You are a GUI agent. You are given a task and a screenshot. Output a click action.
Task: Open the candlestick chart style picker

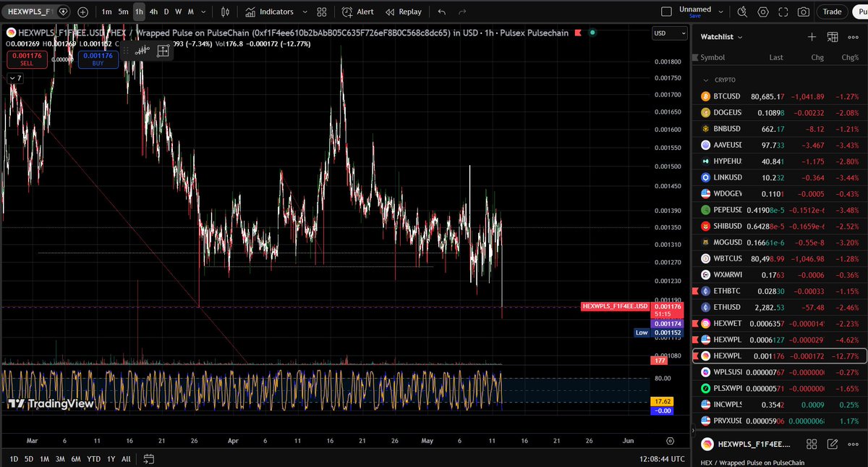click(226, 12)
